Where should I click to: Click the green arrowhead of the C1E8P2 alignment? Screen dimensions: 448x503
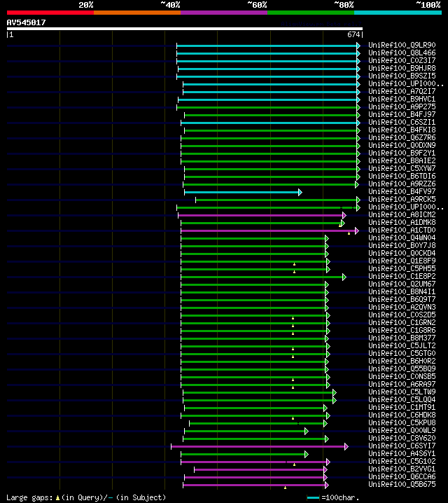(344, 277)
